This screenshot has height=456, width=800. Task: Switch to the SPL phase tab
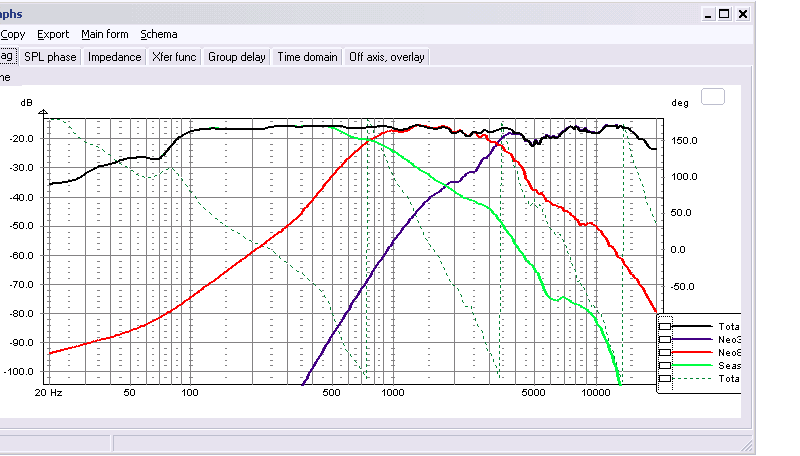50,57
